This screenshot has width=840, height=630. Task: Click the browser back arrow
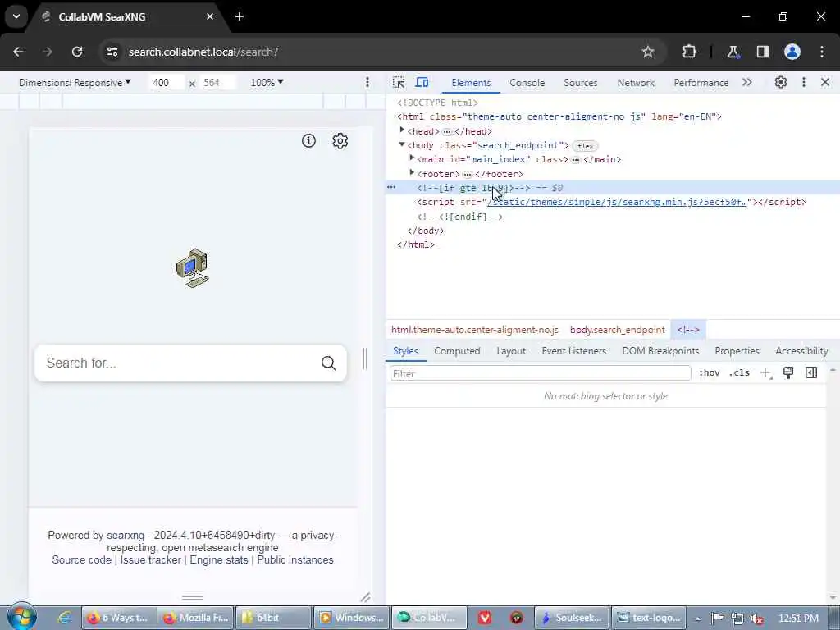pyautogui.click(x=18, y=52)
